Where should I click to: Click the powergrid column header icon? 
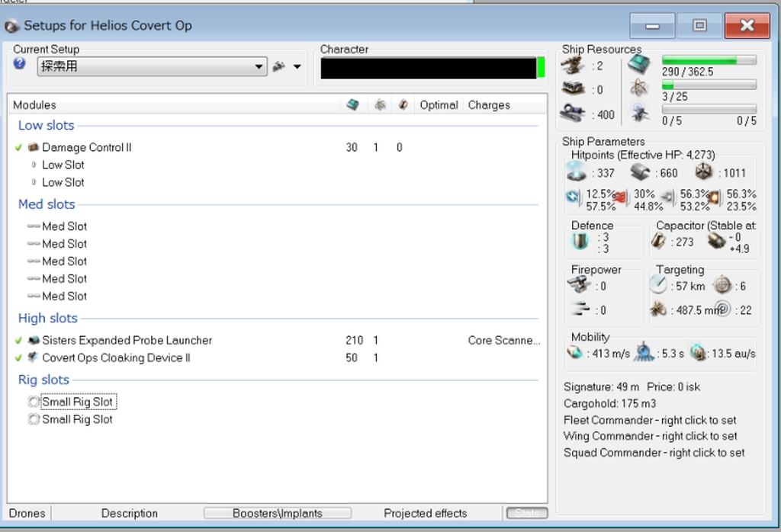click(380, 104)
